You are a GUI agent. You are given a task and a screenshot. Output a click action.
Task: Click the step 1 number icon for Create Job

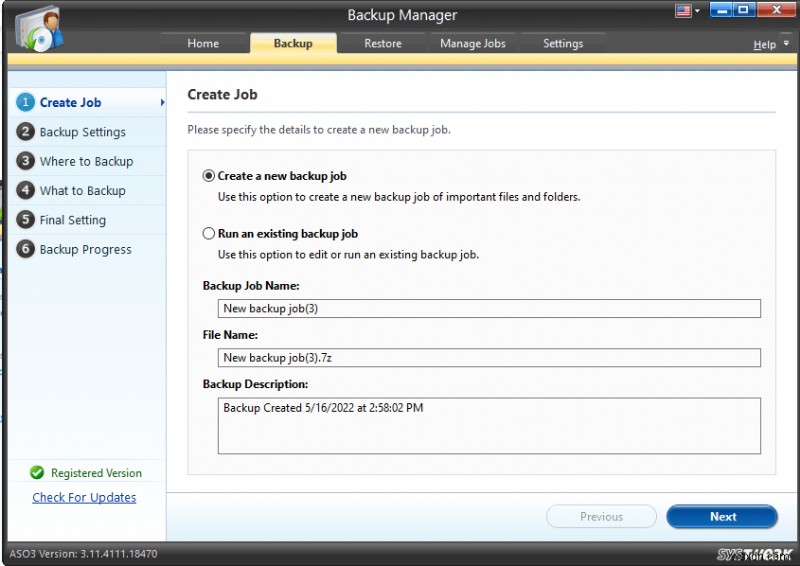[x=25, y=102]
